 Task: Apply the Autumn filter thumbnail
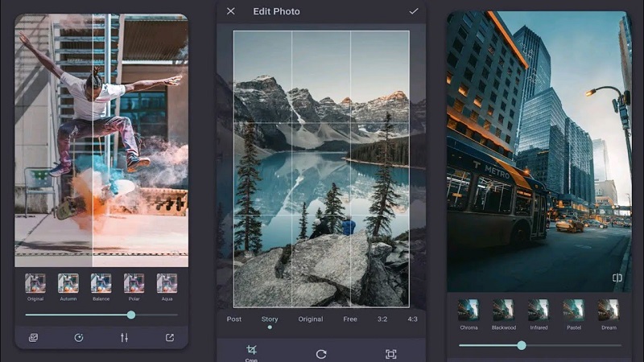coord(68,283)
